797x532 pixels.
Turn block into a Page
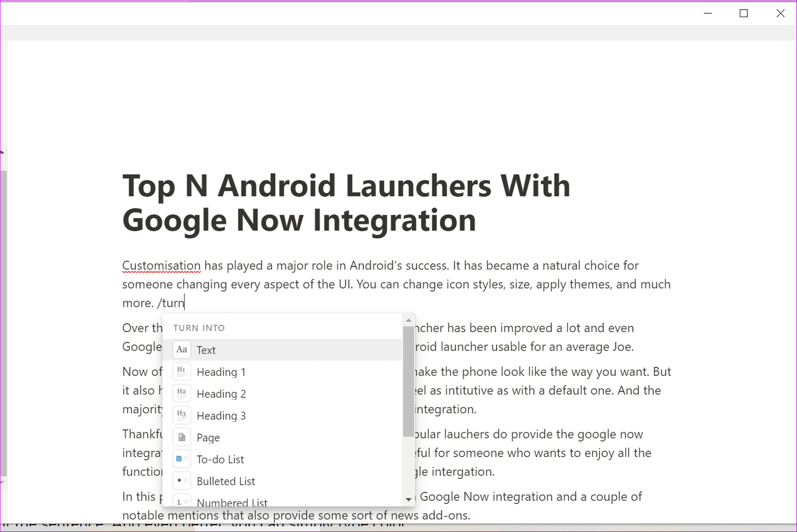pos(282,437)
